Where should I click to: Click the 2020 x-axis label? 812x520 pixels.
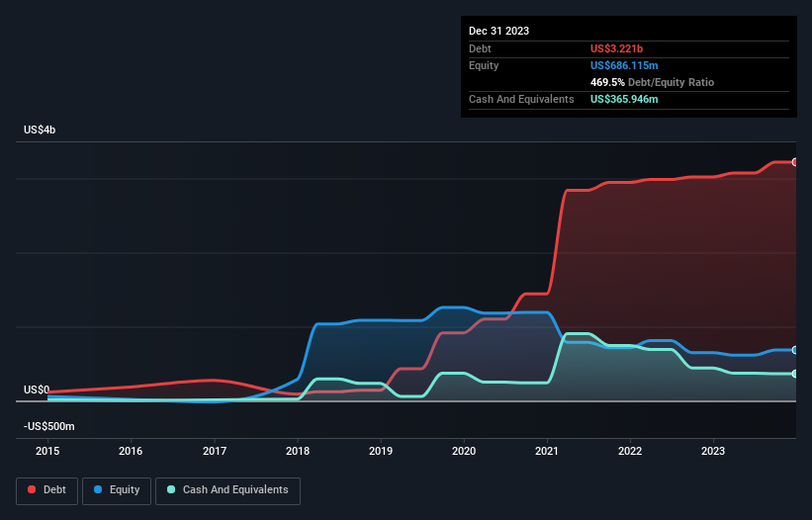[x=464, y=451]
